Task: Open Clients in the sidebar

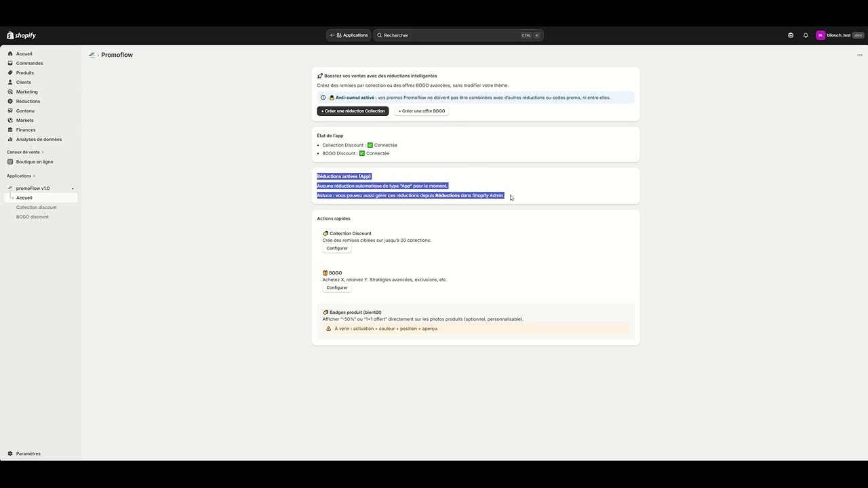Action: (x=41, y=82)
